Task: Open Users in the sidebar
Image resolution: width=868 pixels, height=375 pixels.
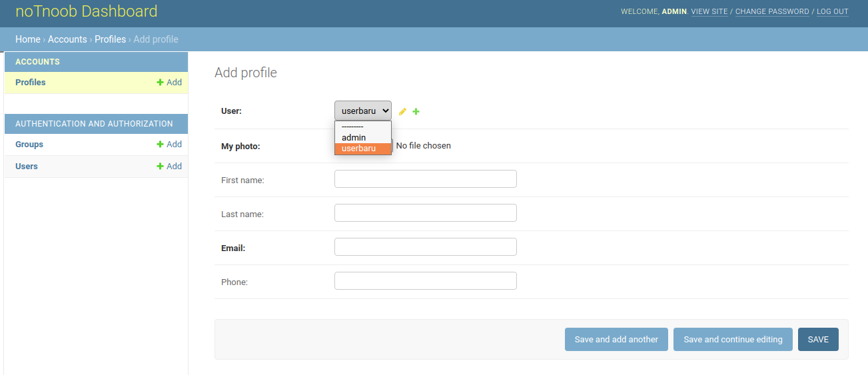Action: 27,167
